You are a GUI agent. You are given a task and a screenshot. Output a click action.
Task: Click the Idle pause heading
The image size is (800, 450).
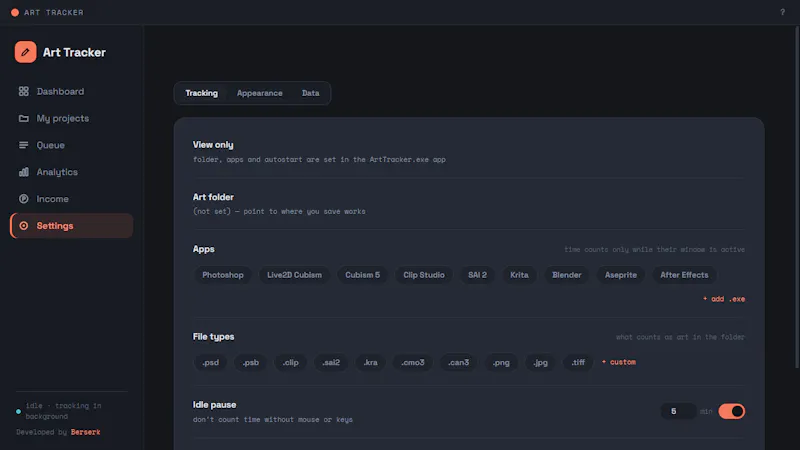[214, 405]
